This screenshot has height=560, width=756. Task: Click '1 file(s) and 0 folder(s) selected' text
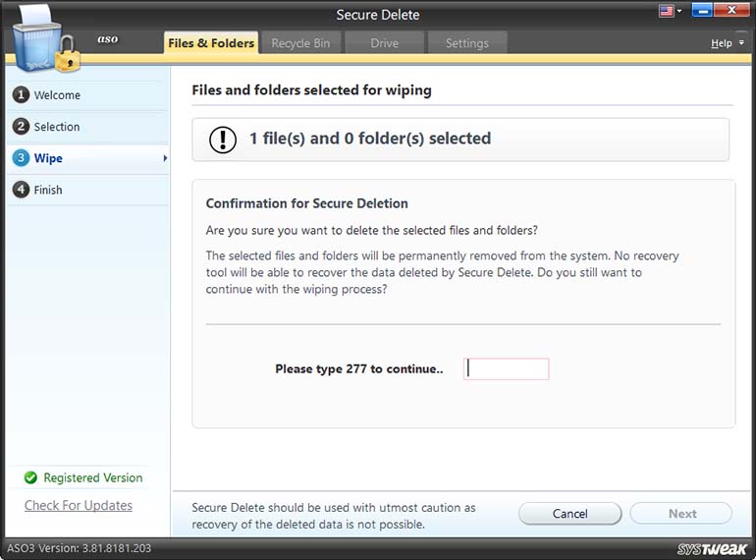[370, 139]
